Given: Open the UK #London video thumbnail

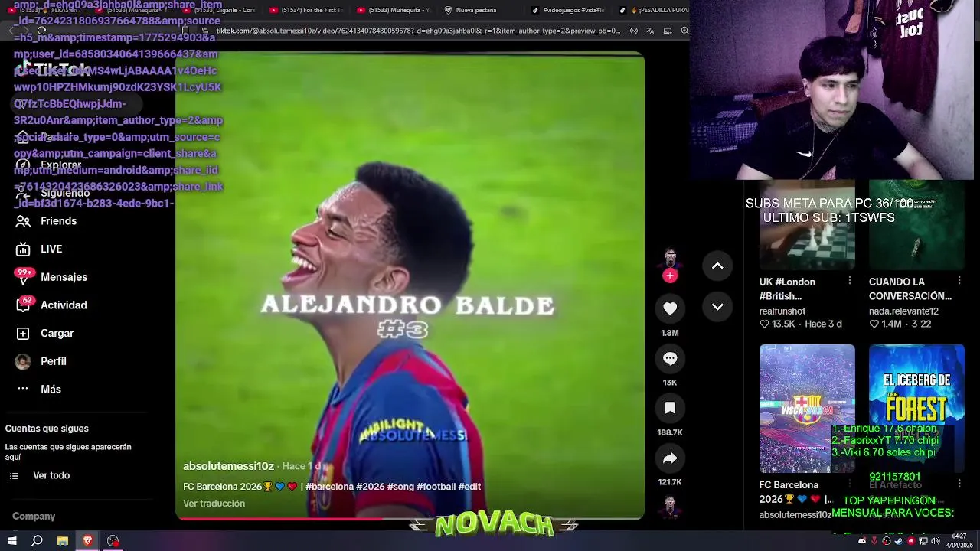Looking at the screenshot, I should point(807,226).
